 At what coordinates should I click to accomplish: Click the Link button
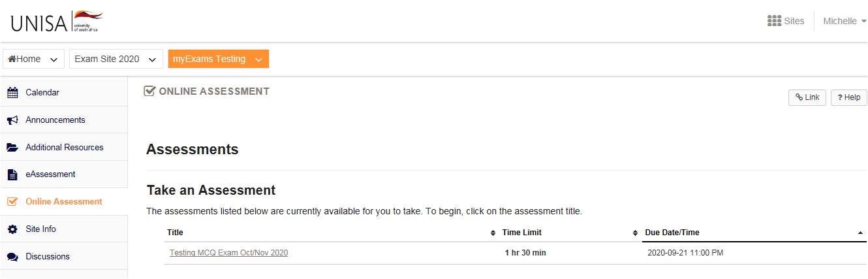tap(807, 97)
